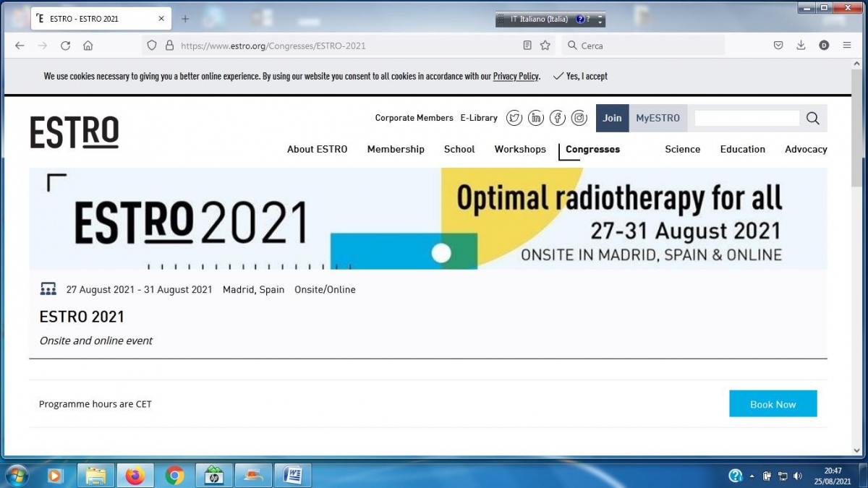The image size is (868, 488).
Task: Open ESTRO Facebook page icon
Action: point(558,118)
